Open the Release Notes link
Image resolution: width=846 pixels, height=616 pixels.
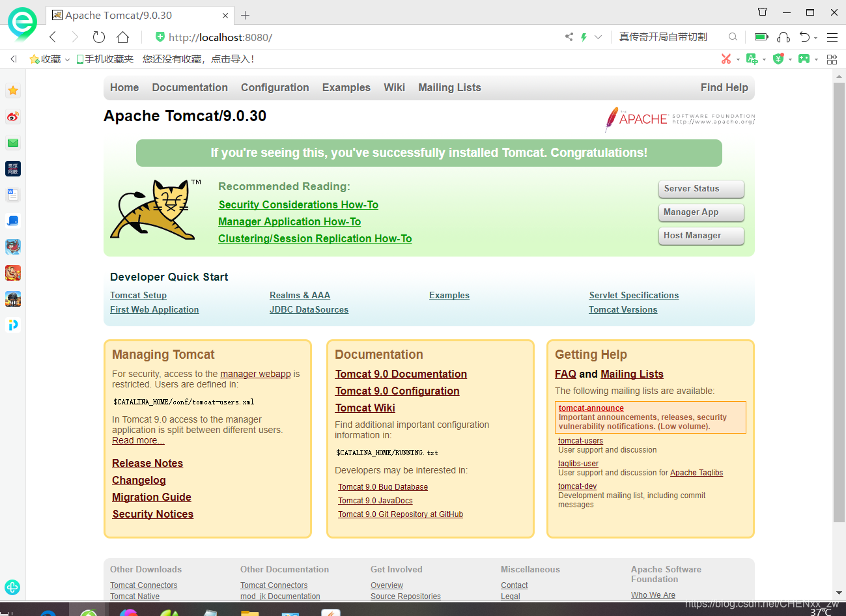coord(147,464)
